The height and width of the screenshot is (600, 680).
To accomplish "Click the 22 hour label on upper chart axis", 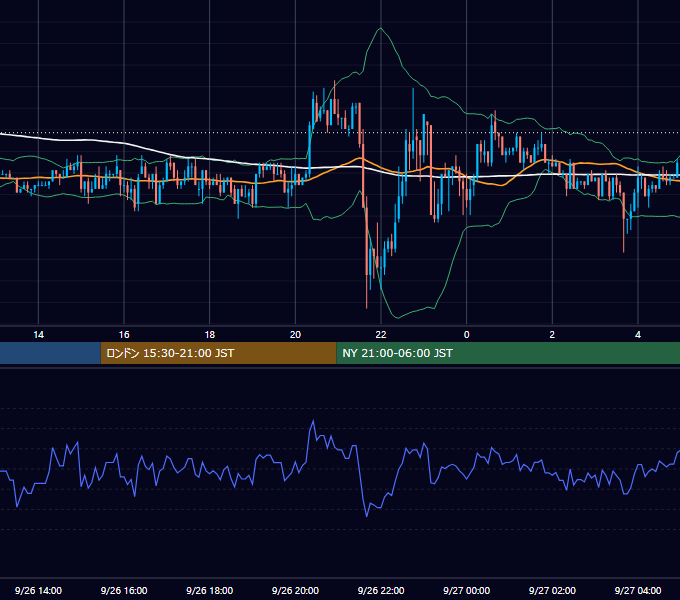I will click(x=381, y=335).
